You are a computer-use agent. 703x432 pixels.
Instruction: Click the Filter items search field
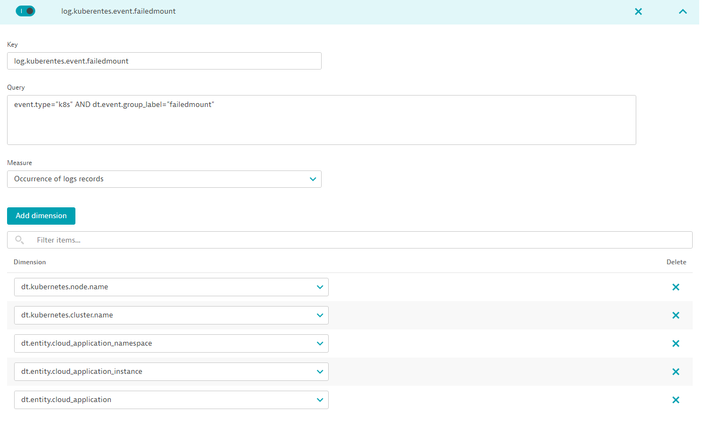click(360, 240)
